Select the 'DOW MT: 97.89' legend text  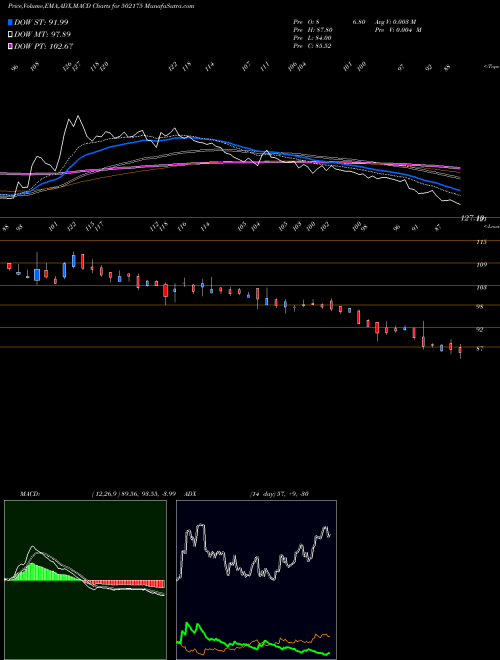click(x=42, y=34)
